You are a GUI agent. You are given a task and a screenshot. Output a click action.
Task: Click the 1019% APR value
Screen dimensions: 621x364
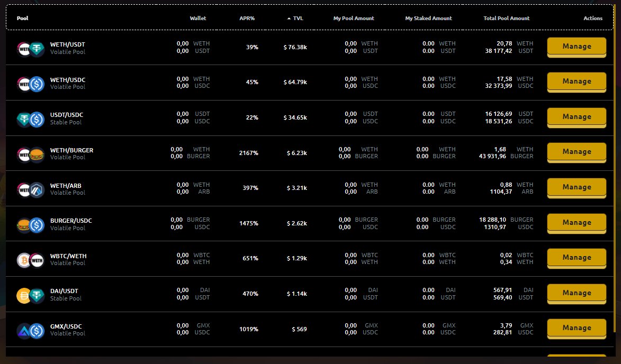pos(249,329)
